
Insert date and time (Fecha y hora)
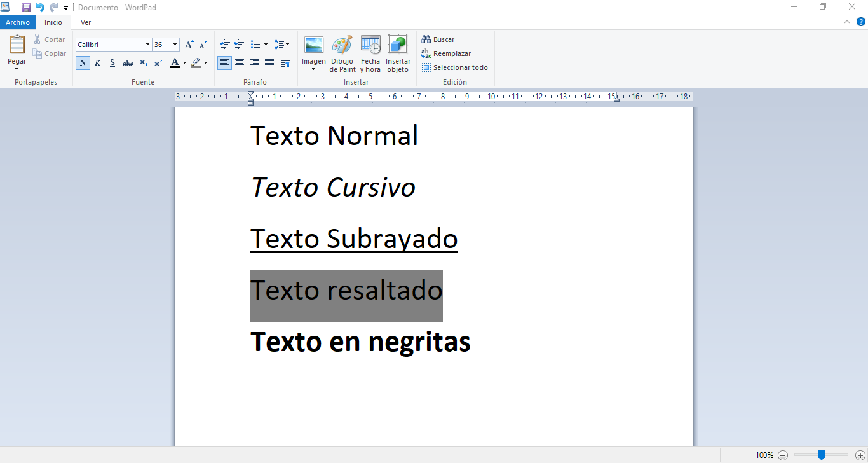click(x=370, y=46)
